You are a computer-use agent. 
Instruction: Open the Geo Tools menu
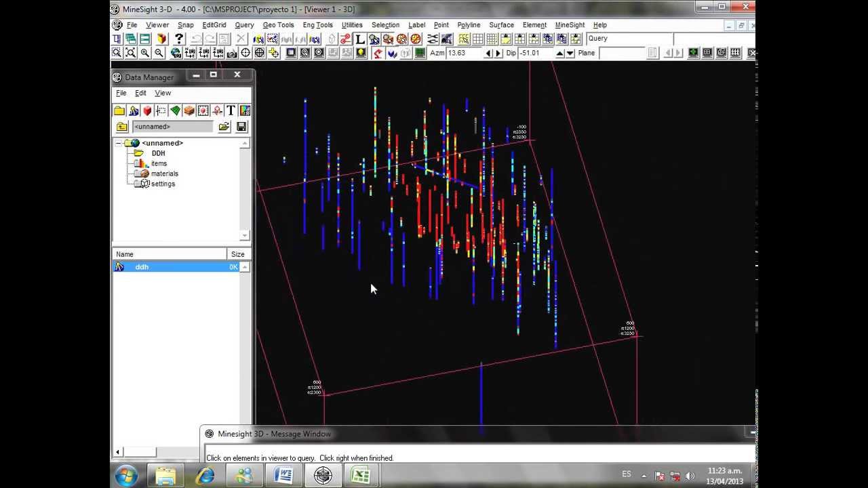pyautogui.click(x=278, y=25)
